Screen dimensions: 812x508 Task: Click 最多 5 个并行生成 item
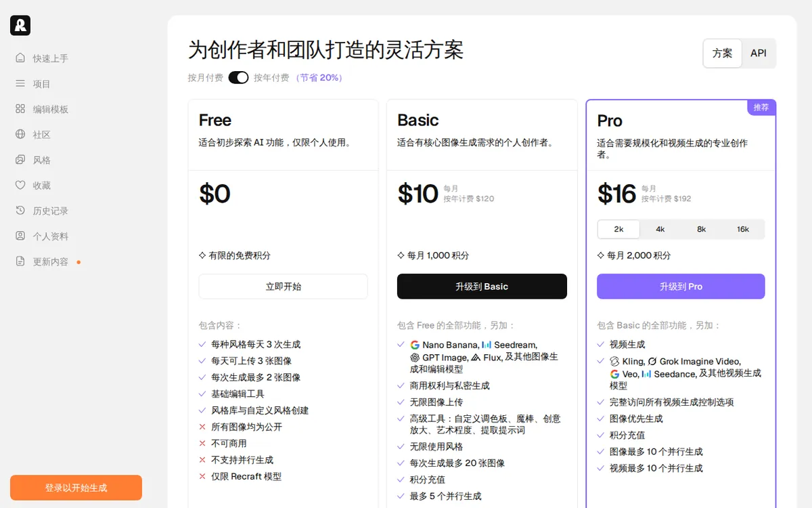pos(446,496)
